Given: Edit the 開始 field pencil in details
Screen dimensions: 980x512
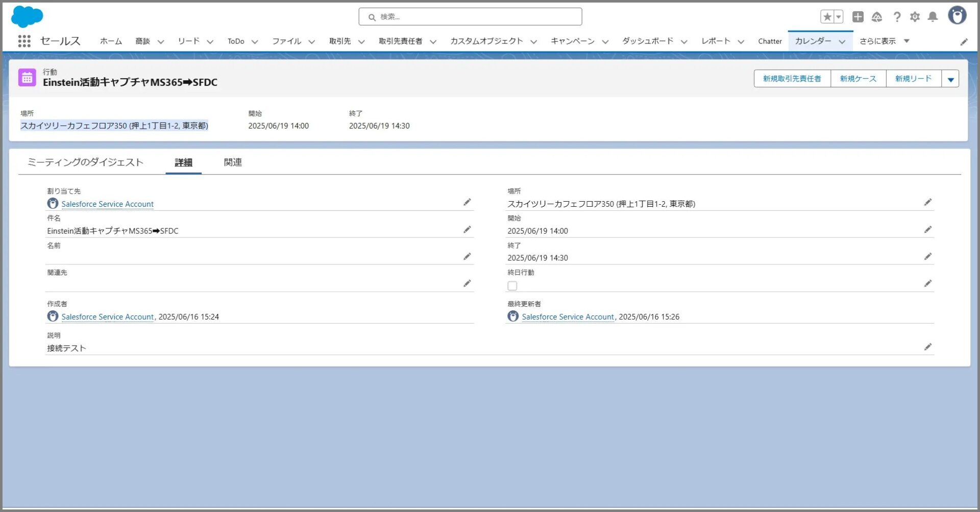Looking at the screenshot, I should point(928,230).
